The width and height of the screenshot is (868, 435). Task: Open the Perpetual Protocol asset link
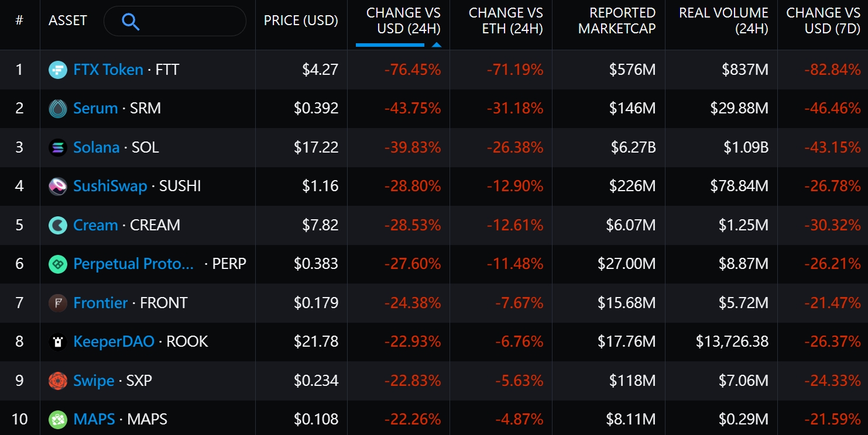click(x=133, y=264)
